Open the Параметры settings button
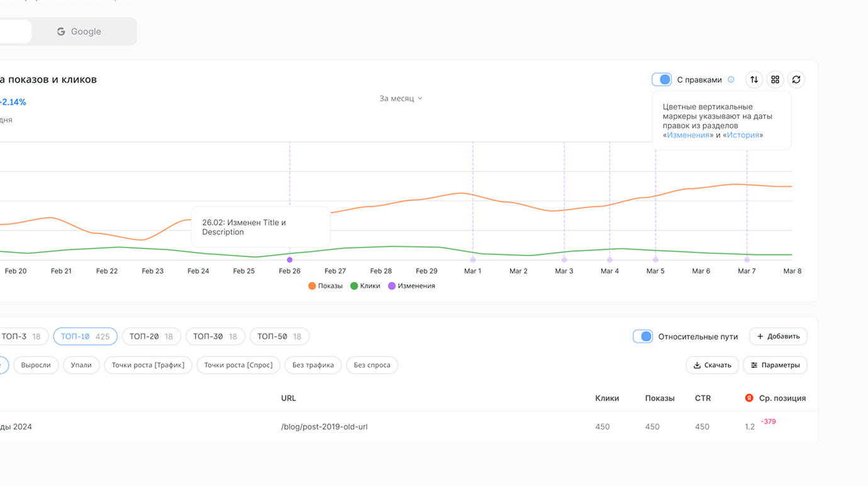The height and width of the screenshot is (486, 868). [775, 365]
